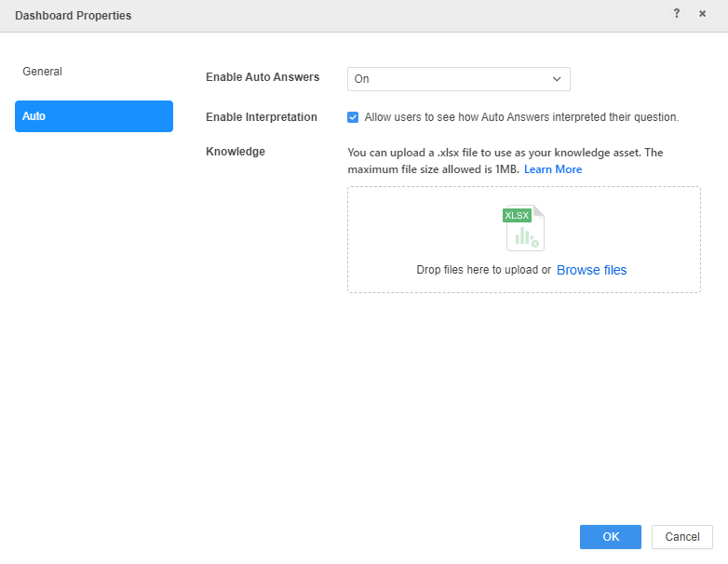
Task: Click 'Drop files here to upload' text
Action: pyautogui.click(x=483, y=270)
